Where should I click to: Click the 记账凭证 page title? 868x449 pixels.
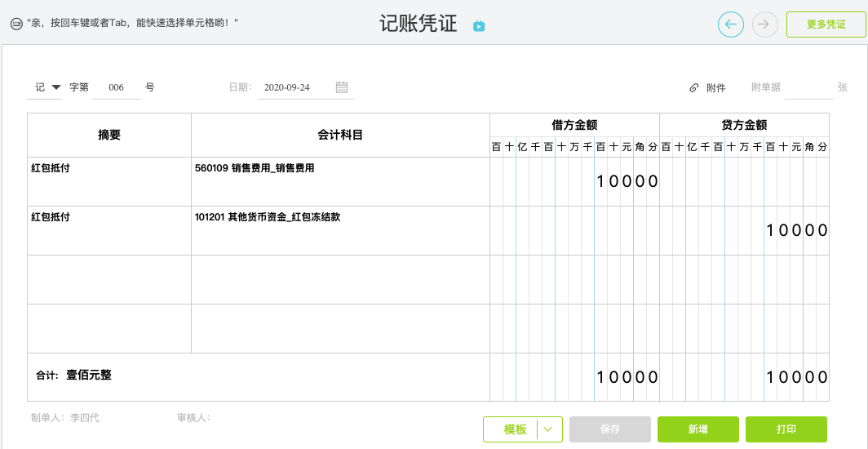click(418, 24)
